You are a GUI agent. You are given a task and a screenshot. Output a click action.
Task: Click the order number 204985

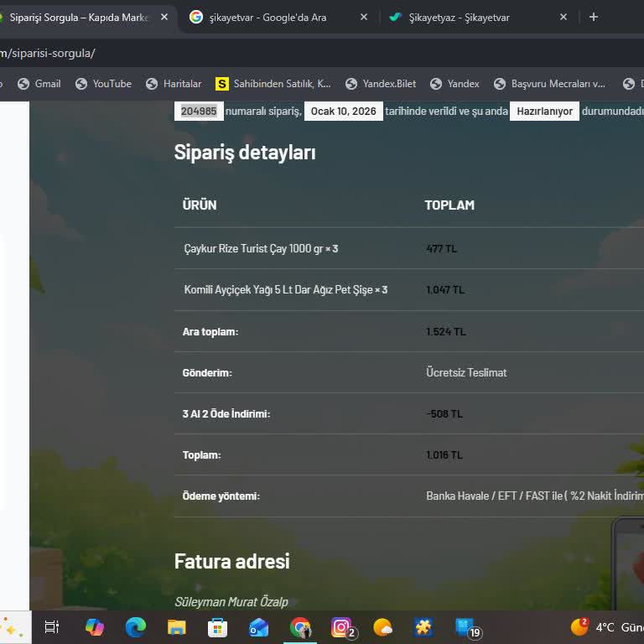coord(199,112)
